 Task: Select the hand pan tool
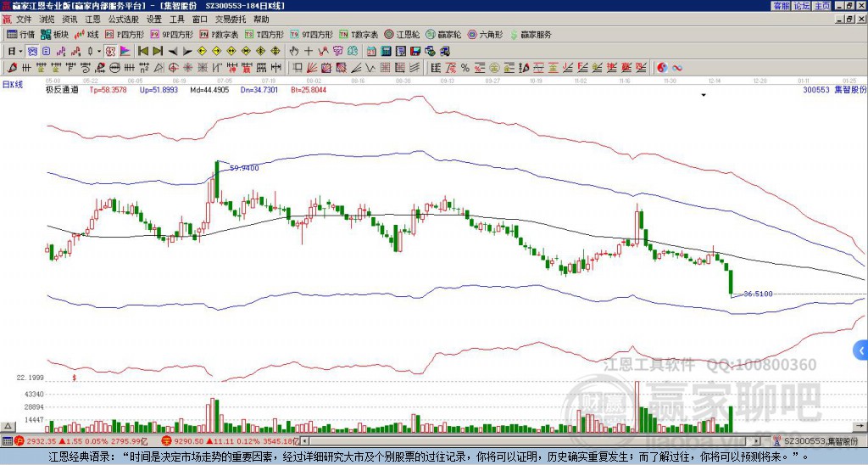pyautogui.click(x=293, y=52)
